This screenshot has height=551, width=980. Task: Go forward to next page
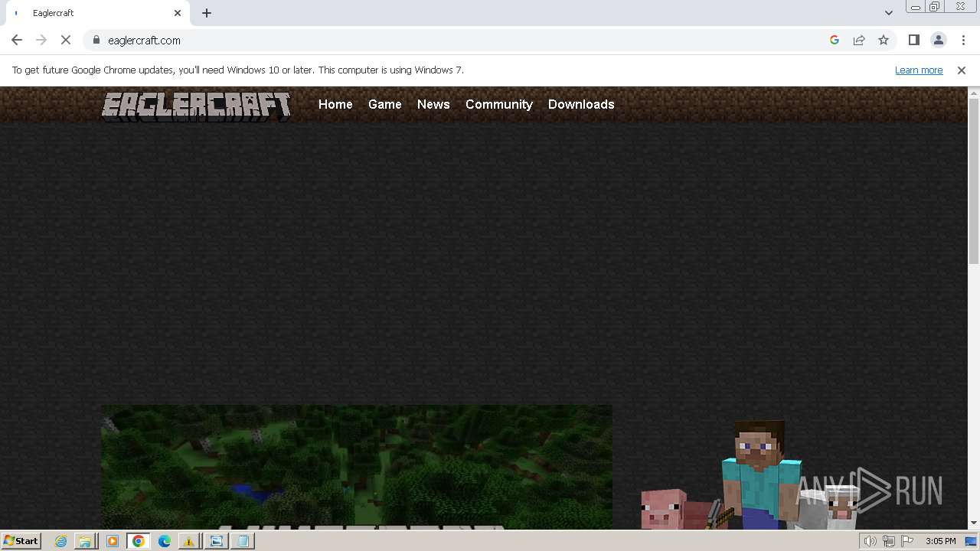point(41,40)
